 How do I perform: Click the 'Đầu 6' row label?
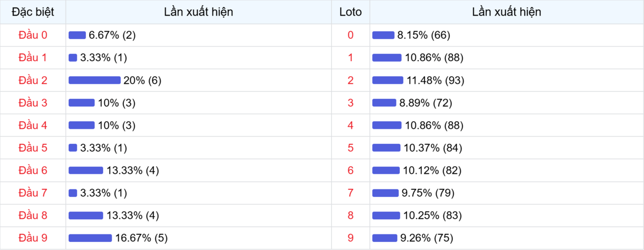click(33, 171)
